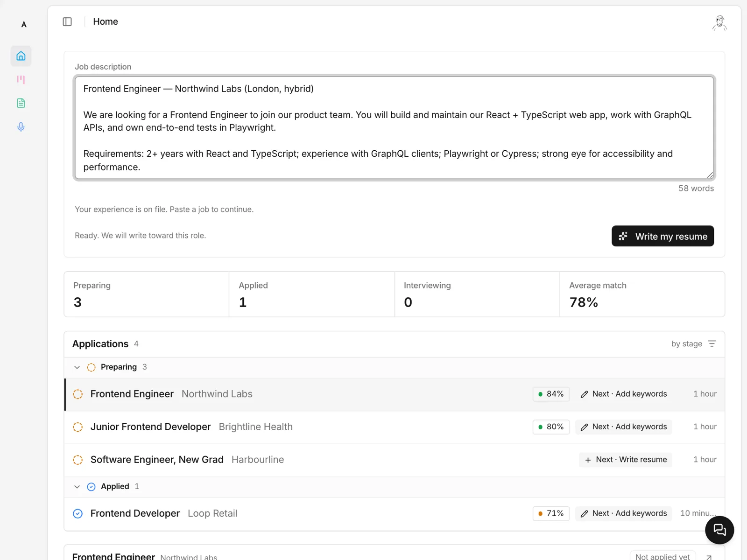Click the status icon for Software Engineer, New Grad
Image resolution: width=747 pixels, height=560 pixels.
tap(78, 460)
